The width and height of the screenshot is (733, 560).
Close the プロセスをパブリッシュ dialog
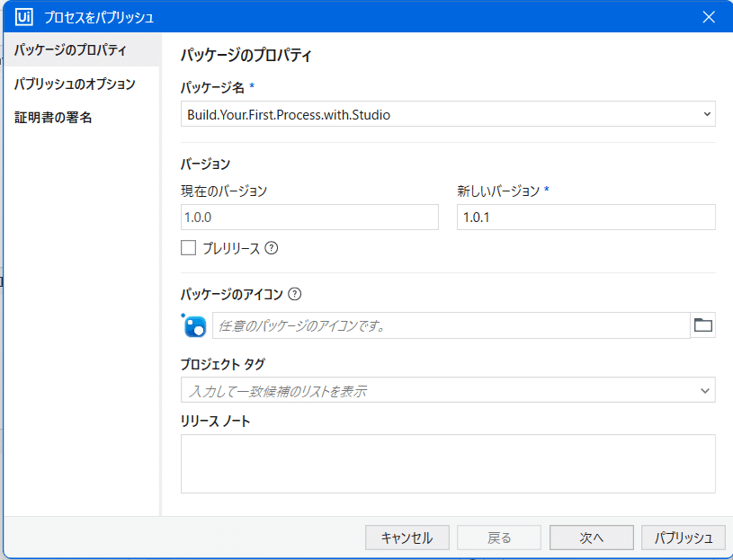709,17
